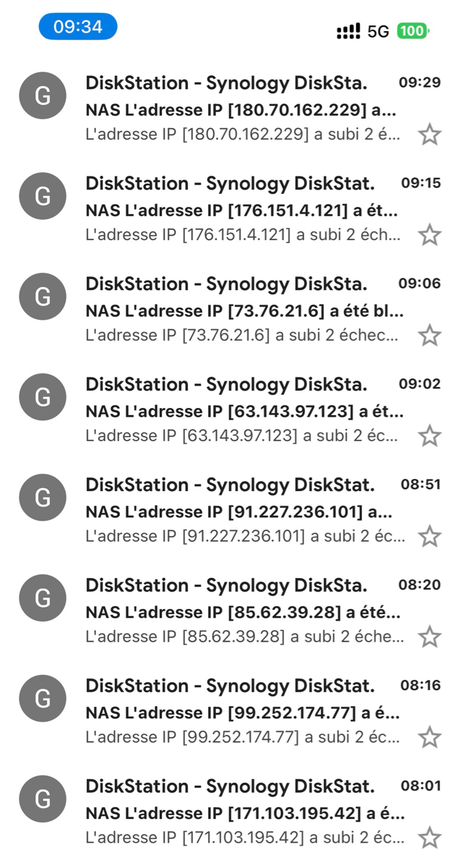Star the 99.252.174.77 email
Screen dimensions: 461x868
430,738
